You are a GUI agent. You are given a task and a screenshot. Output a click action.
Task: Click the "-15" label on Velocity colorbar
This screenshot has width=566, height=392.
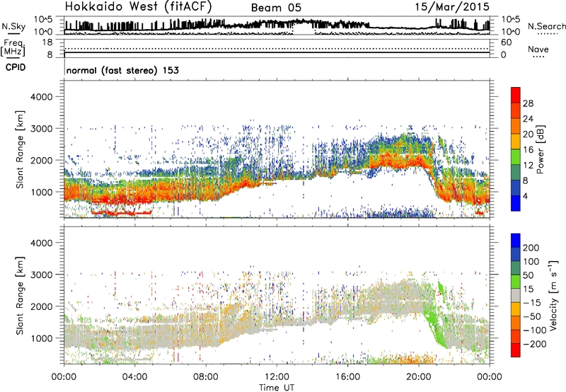[532, 302]
